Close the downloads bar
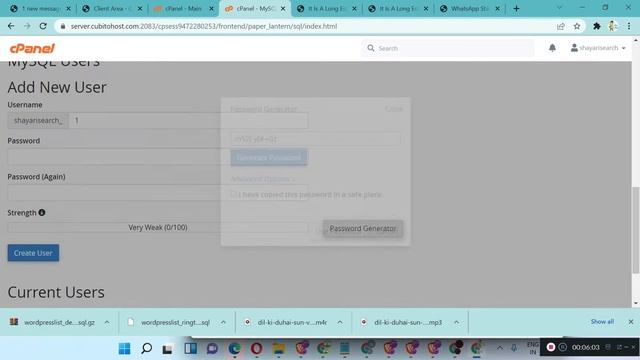The width and height of the screenshot is (640, 360). (631, 322)
